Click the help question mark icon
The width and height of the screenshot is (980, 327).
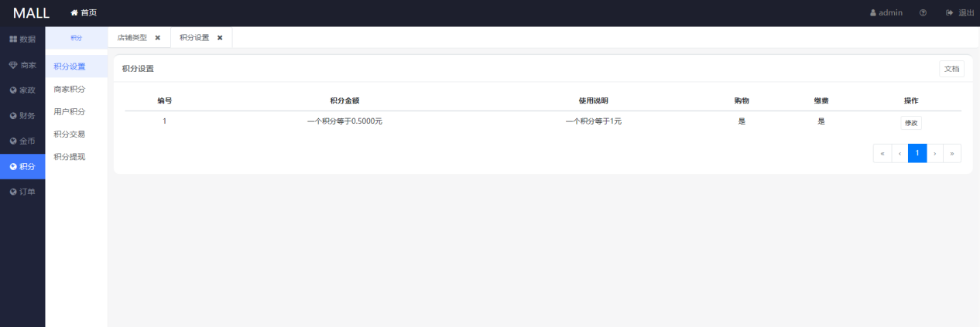pos(923,13)
